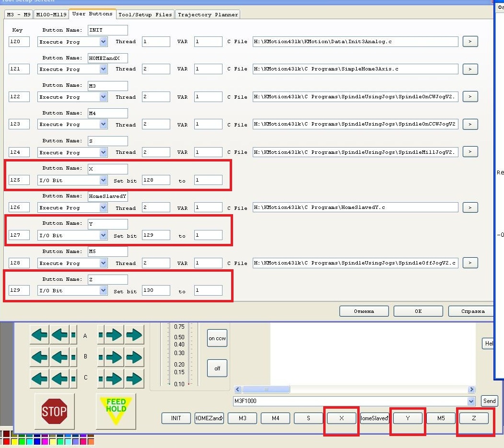The height and width of the screenshot is (448, 504).
Task: Step axis B right with small square button
Action: tap(101, 357)
